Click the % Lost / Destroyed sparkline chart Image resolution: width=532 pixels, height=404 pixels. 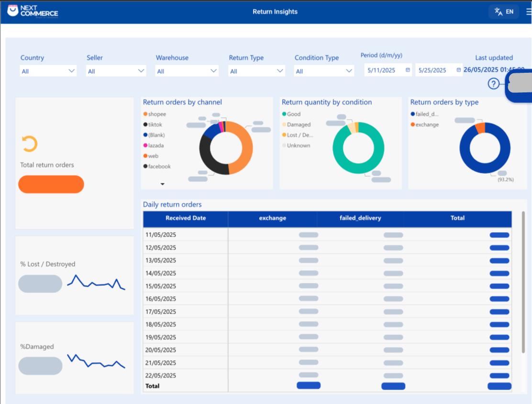click(96, 282)
